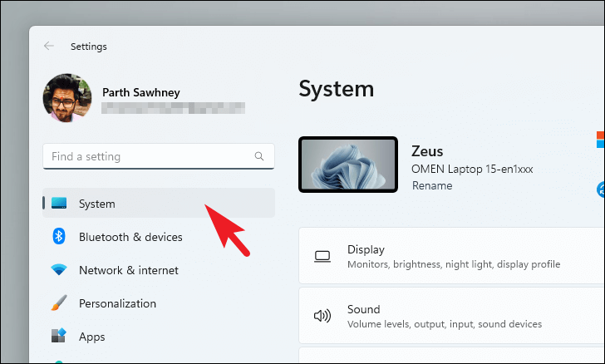
Task: Click Rename under the Zeus device
Action: tap(432, 185)
